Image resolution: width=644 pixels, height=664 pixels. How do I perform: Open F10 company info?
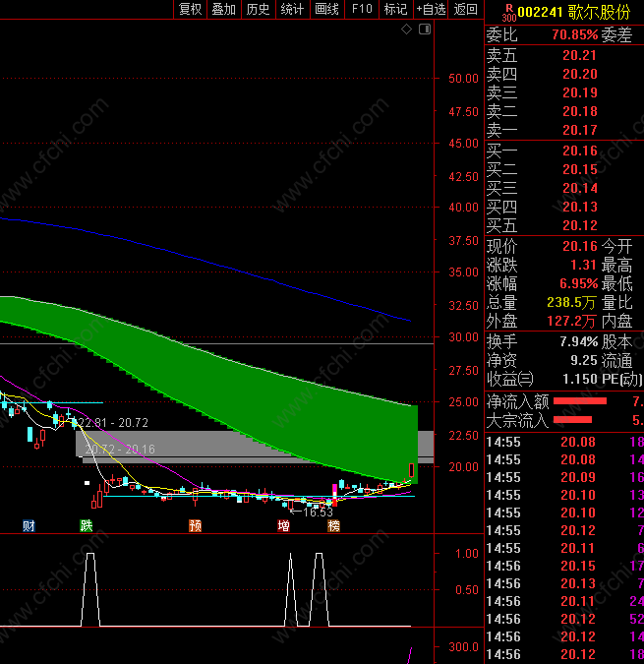(x=362, y=9)
